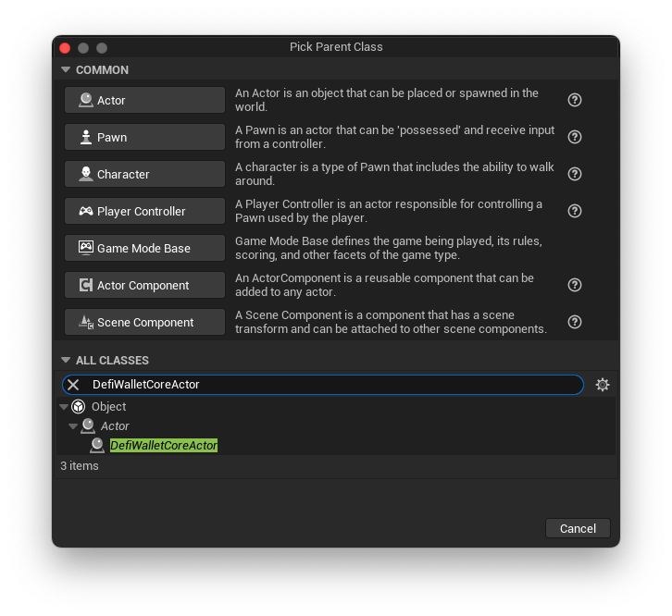Collapse the Actor tree node
Viewport: 672px width, 616px height.
[x=73, y=426]
